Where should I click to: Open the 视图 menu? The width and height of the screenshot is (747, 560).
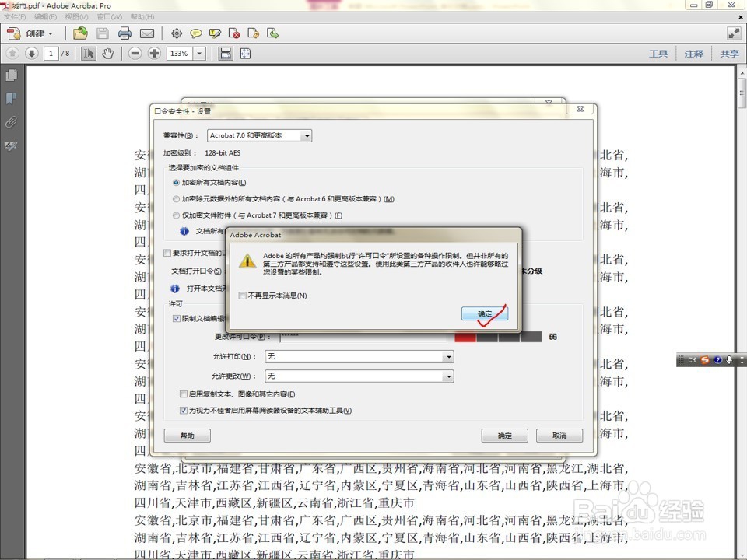tap(76, 16)
